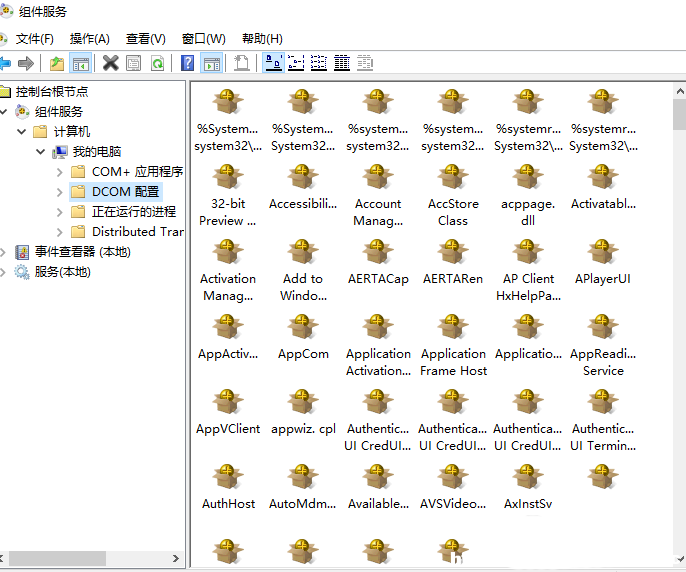Open Properties from the toolbar
Image resolution: width=686 pixels, height=572 pixels.
[x=133, y=63]
